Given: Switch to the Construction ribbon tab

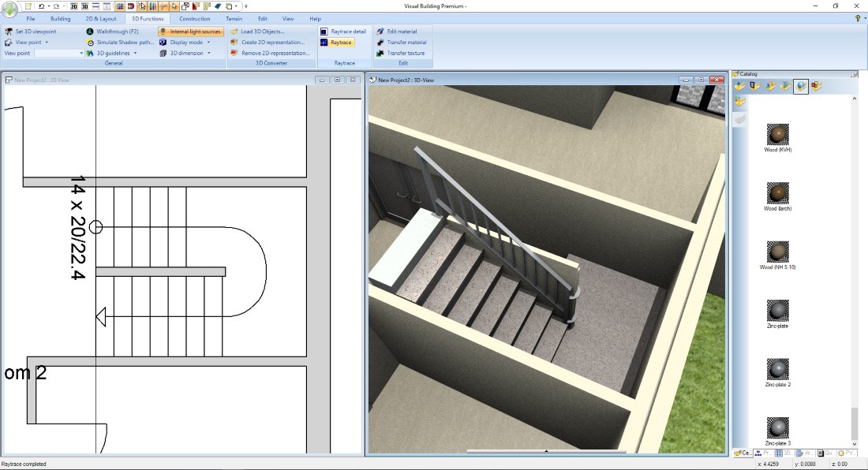Looking at the screenshot, I should [194, 18].
